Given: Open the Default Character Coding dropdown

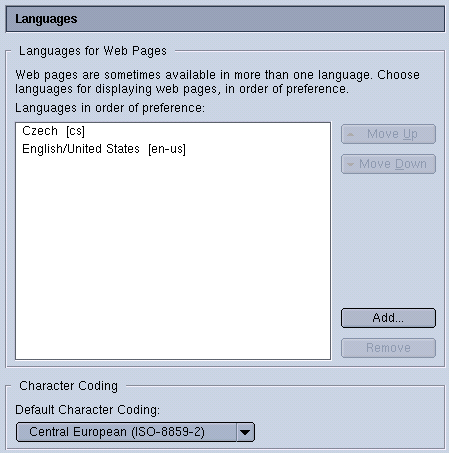Looking at the screenshot, I should [x=135, y=432].
